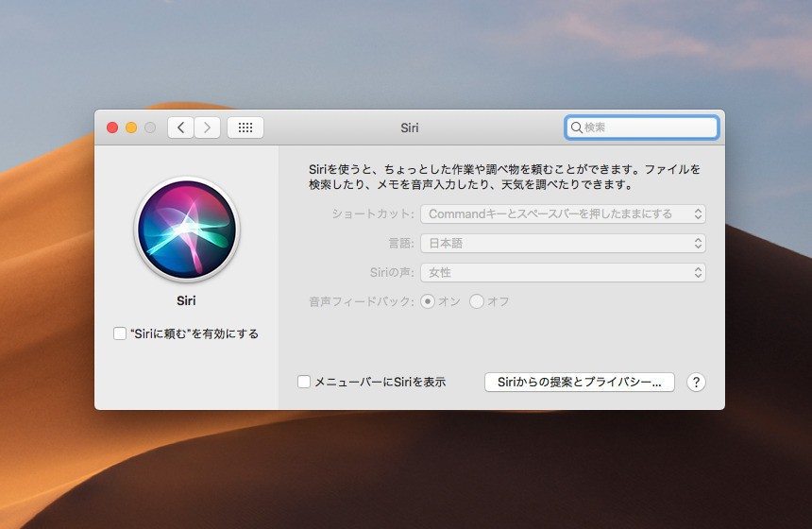
Task: Click the ショートカット: label
Action: [373, 214]
